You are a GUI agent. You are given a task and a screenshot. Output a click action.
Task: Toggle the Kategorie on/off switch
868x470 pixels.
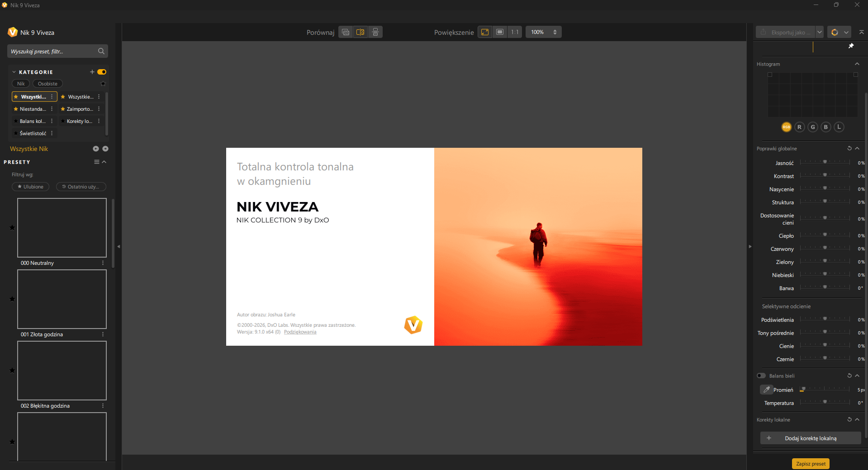102,72
